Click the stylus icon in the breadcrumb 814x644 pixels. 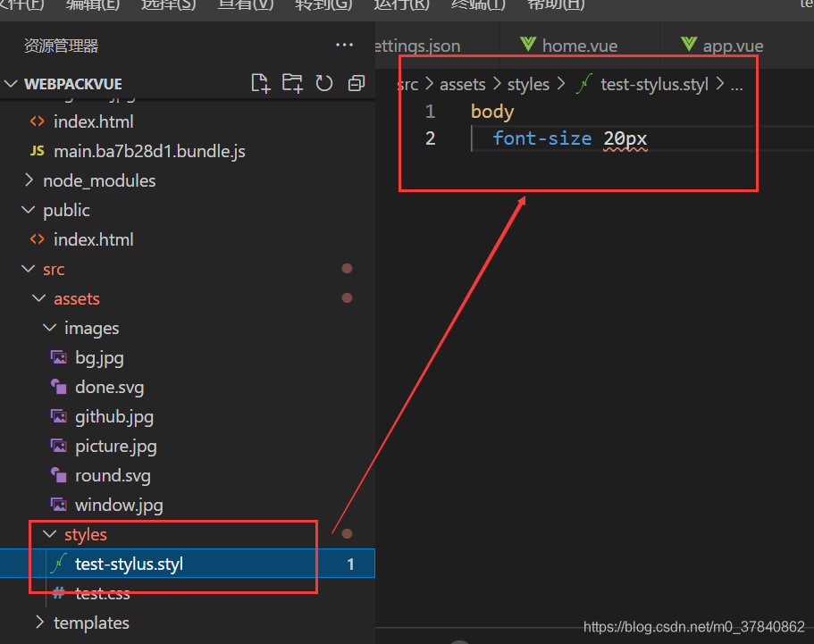[x=584, y=84]
